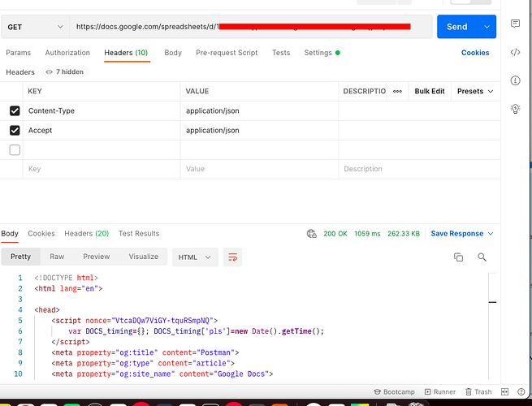
Task: Click the 1059 ms response time
Action: pyautogui.click(x=367, y=233)
